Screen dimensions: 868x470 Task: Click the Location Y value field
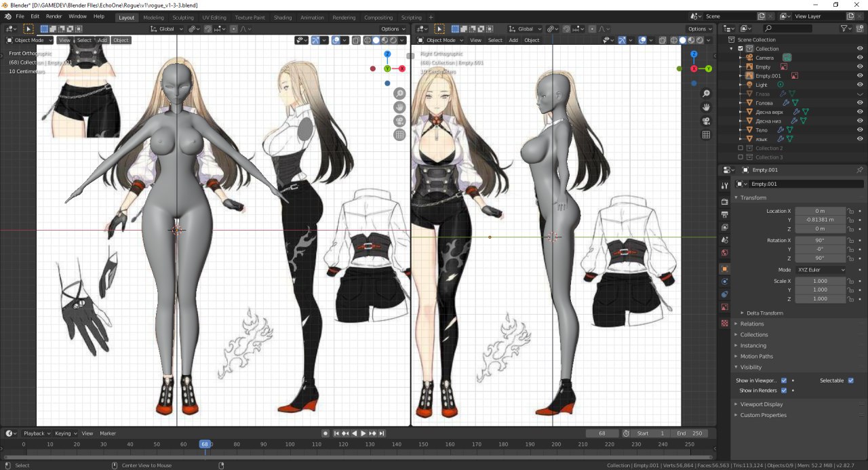tap(821, 220)
